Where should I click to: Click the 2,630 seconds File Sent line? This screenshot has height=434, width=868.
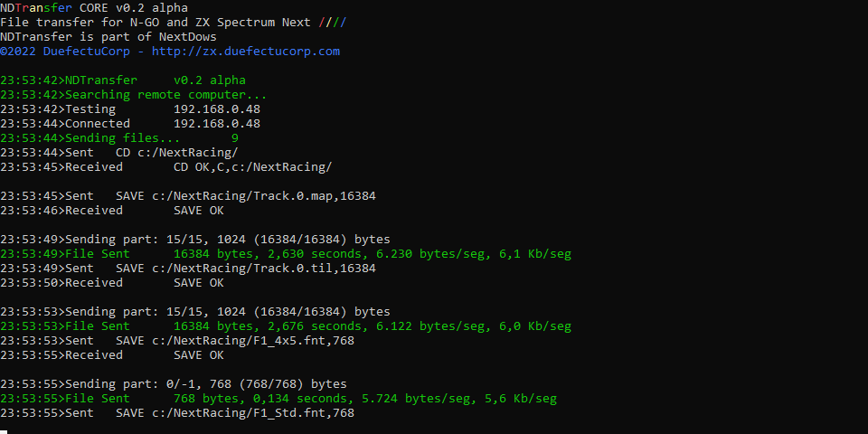click(285, 253)
